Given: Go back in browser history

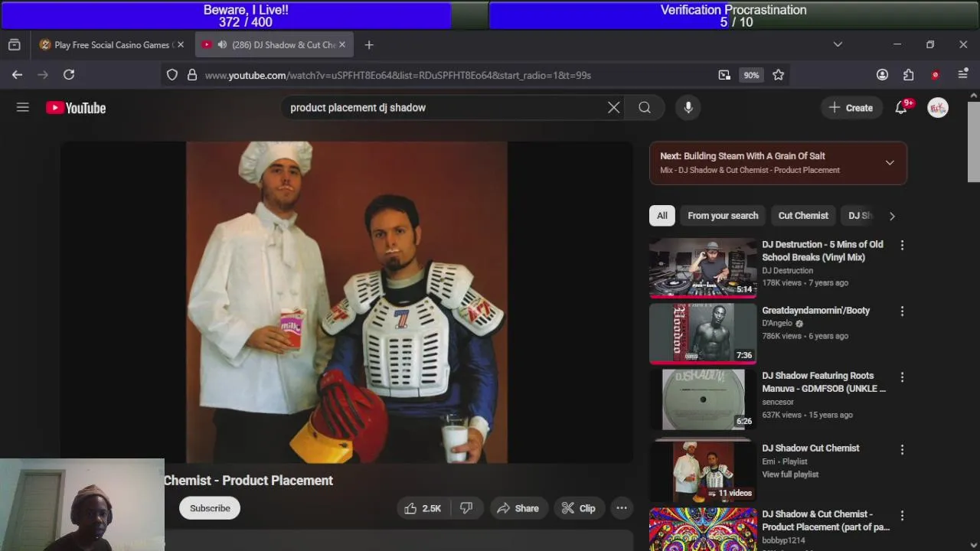Looking at the screenshot, I should [x=17, y=75].
